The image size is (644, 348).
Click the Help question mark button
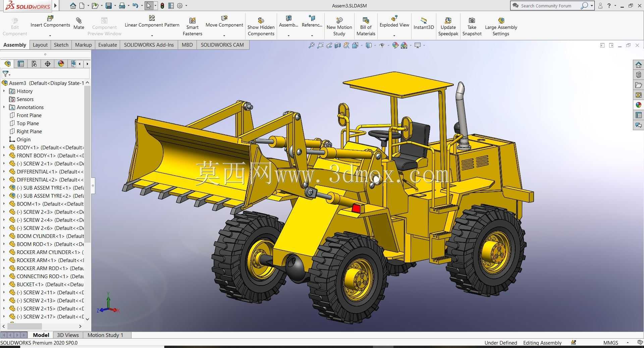click(x=609, y=6)
